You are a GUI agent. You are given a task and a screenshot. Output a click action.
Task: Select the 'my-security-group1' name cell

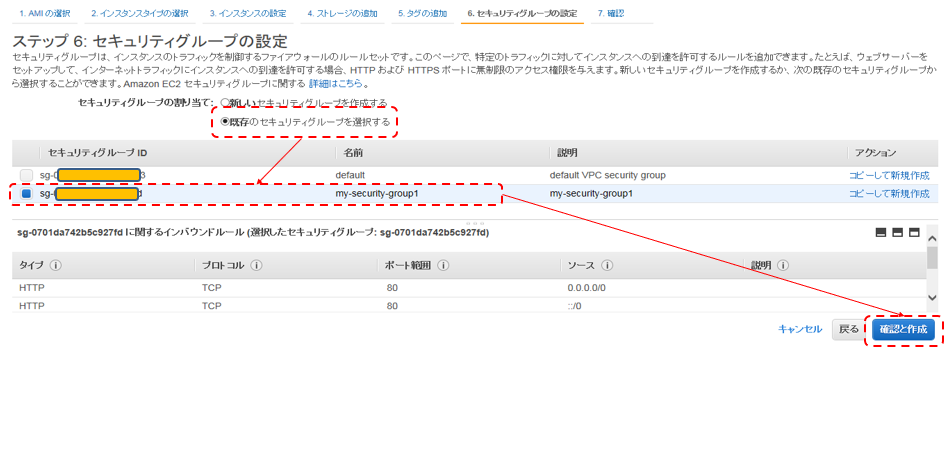tap(377, 194)
